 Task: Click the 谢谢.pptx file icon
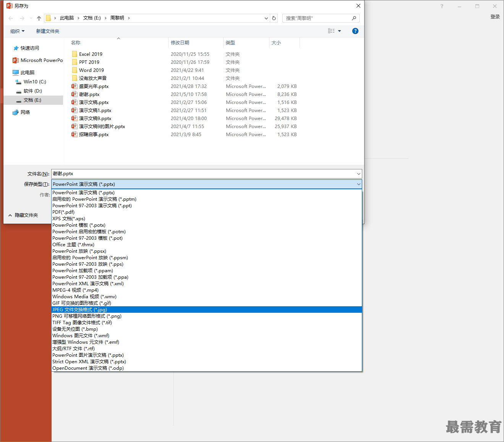75,94
